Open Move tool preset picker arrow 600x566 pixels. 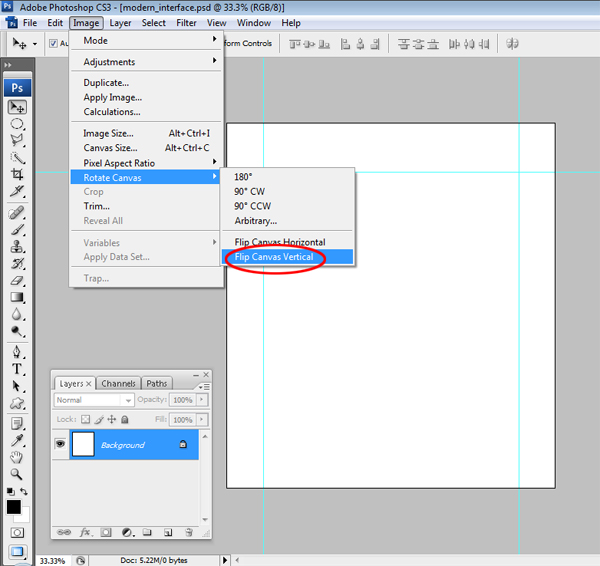pos(35,44)
